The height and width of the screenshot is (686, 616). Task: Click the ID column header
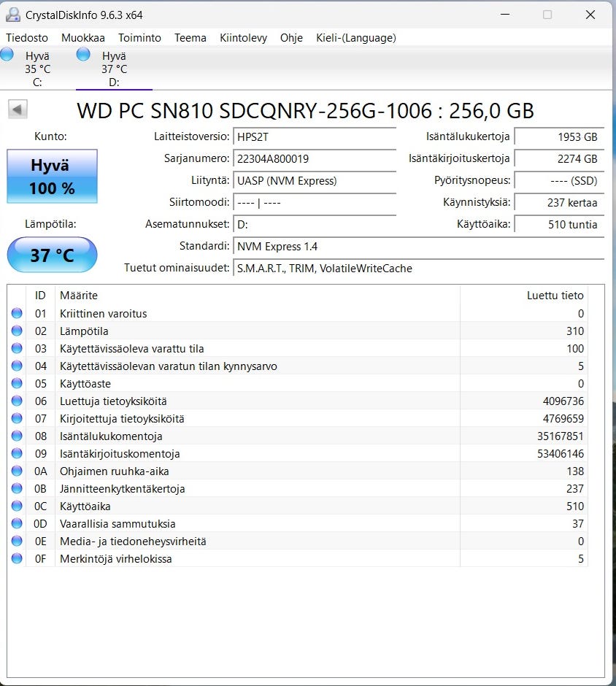pyautogui.click(x=40, y=296)
